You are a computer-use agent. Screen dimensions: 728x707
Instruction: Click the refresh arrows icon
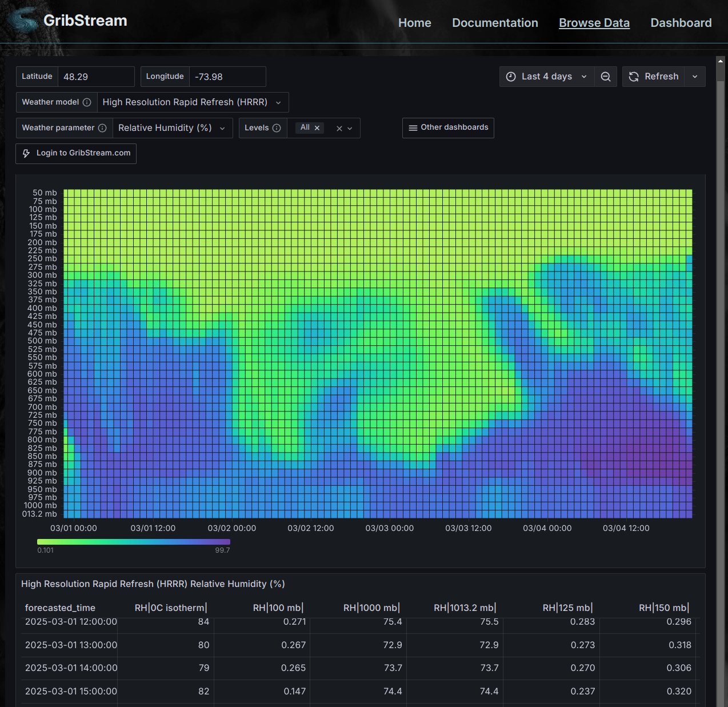coord(634,77)
